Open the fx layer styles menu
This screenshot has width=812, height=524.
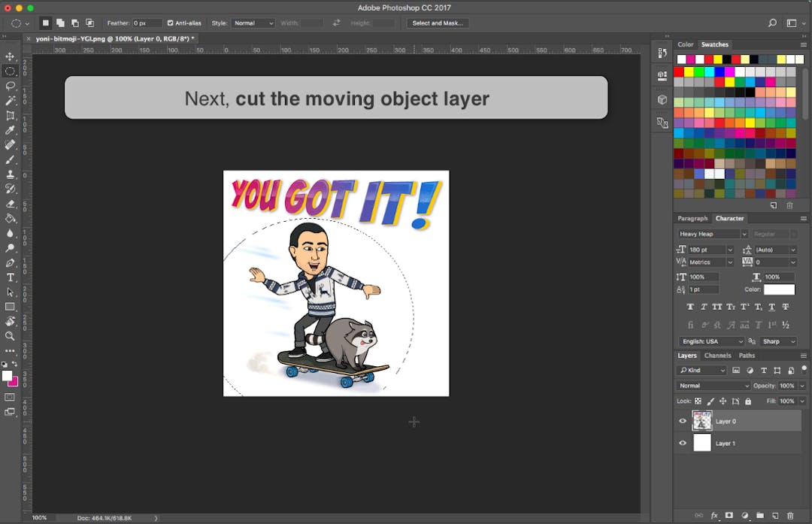[714, 515]
